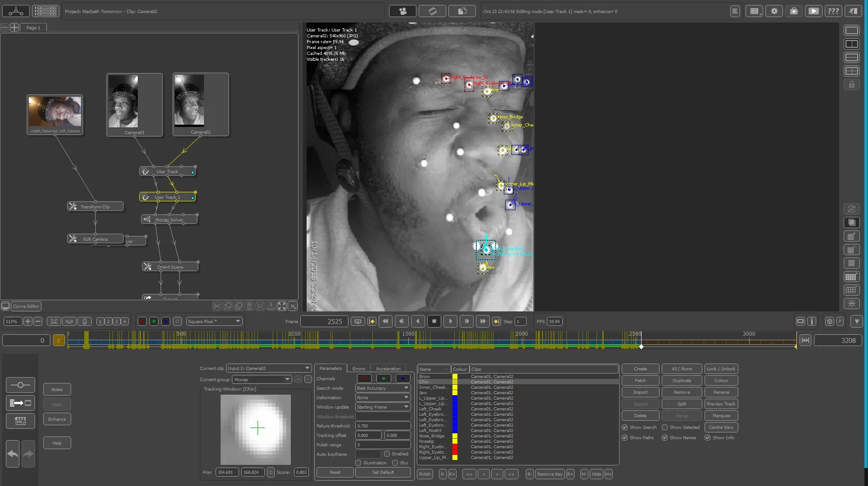Viewport: 868px width, 486px height.
Task: Click the stop playback button
Action: coord(434,321)
